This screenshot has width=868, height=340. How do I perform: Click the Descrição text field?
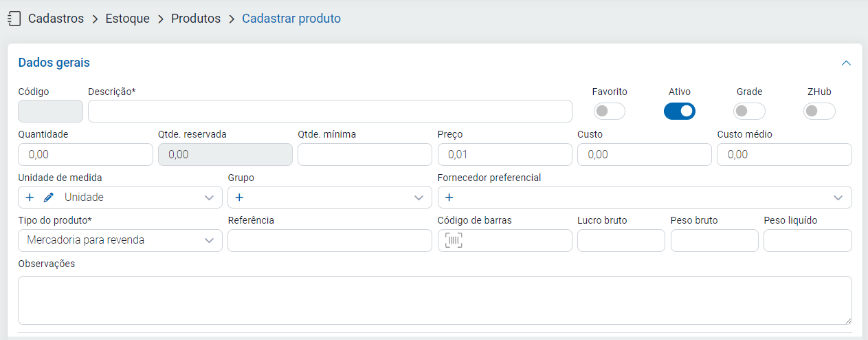330,111
